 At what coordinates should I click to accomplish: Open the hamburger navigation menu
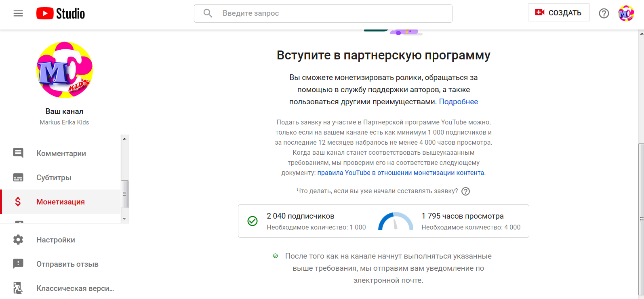point(18,13)
